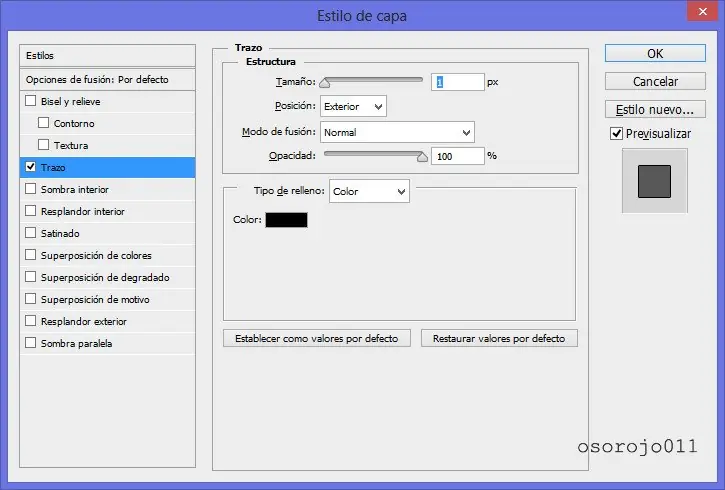This screenshot has height=490, width=725.
Task: Open Opciones de fusión: Por defecto
Action: 107,80
